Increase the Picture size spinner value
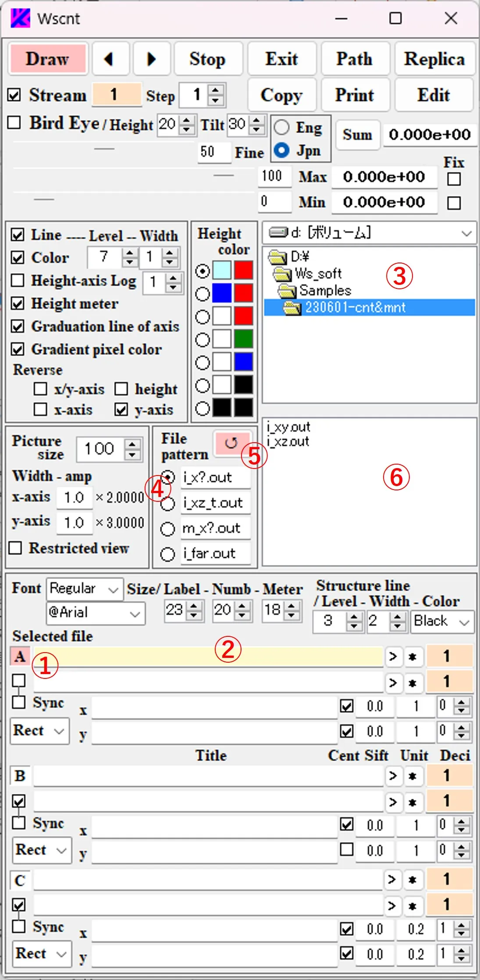 pos(132,444)
